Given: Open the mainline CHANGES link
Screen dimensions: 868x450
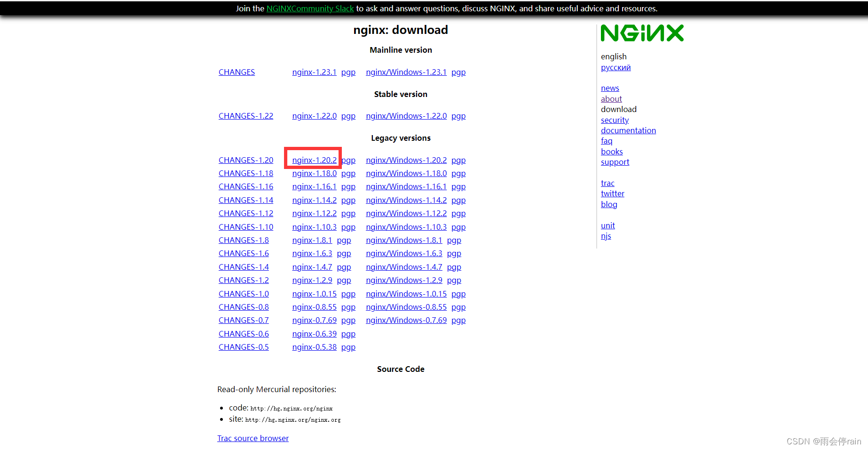Looking at the screenshot, I should point(237,72).
